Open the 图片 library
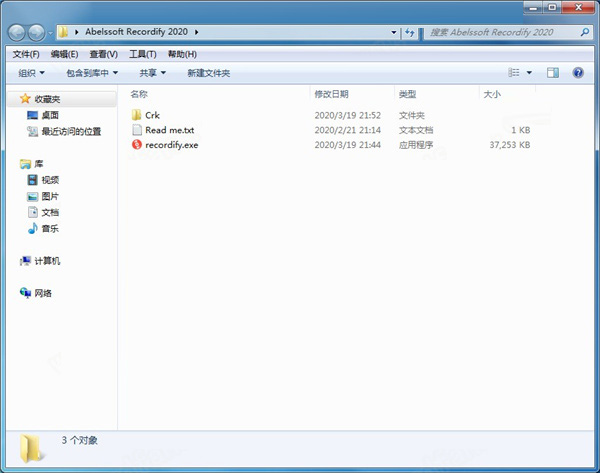Image resolution: width=600 pixels, height=473 pixels. click(50, 196)
